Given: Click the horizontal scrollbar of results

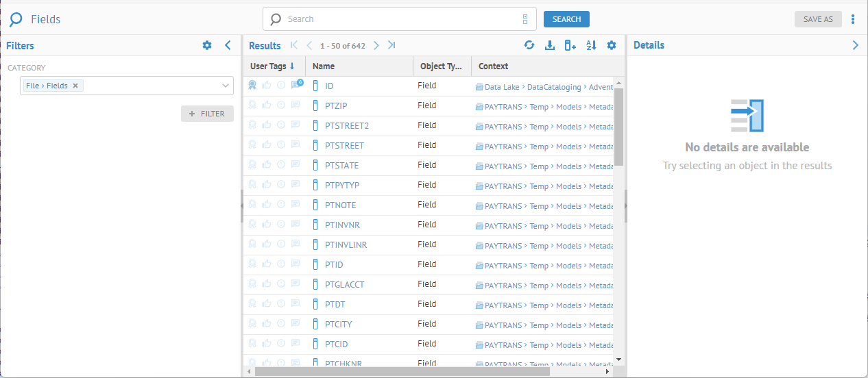Looking at the screenshot, I should click(402, 372).
